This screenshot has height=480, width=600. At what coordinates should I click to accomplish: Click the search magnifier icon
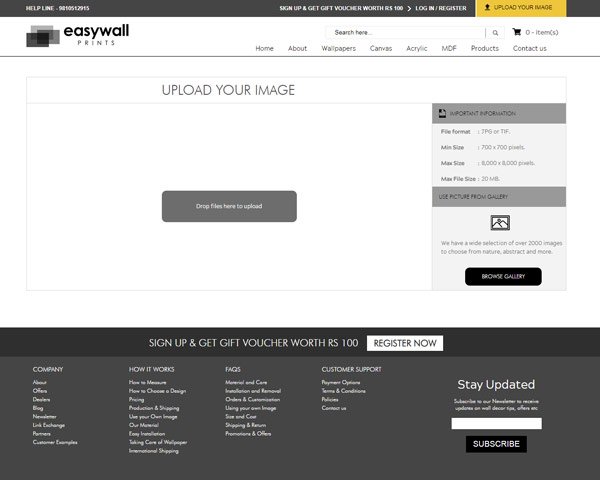click(x=497, y=32)
